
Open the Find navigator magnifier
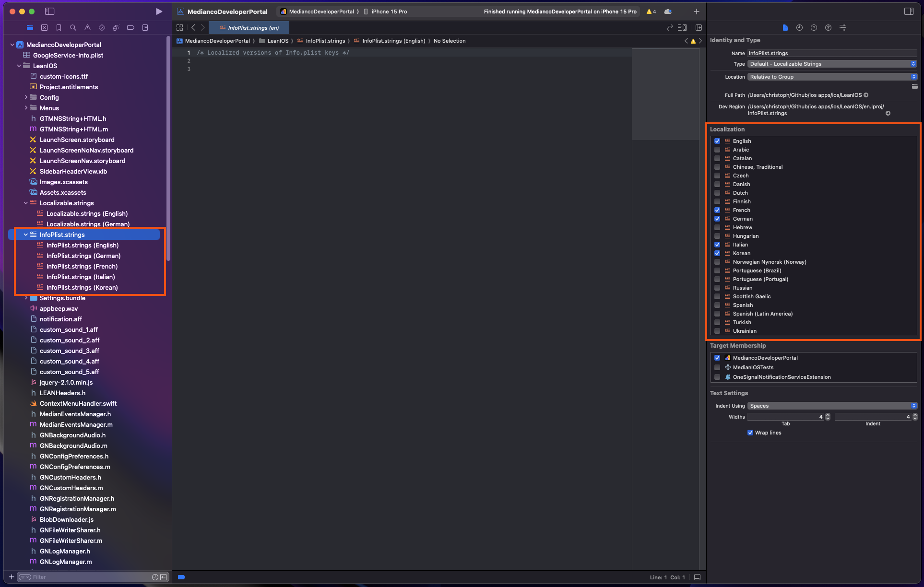tap(73, 27)
